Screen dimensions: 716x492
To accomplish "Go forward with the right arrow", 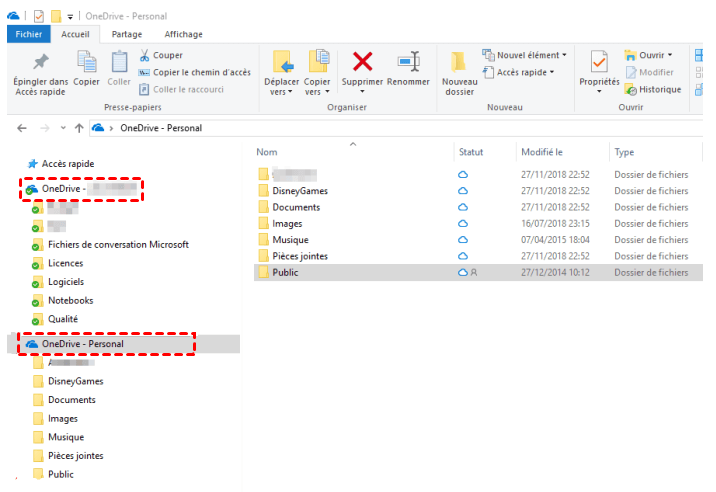I will 45,128.
